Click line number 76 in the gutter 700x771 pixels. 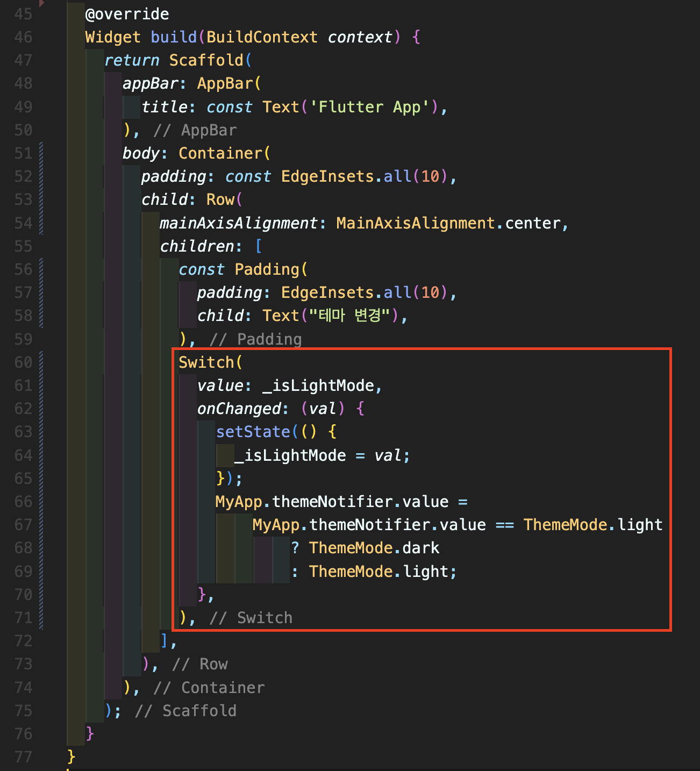tap(23, 734)
